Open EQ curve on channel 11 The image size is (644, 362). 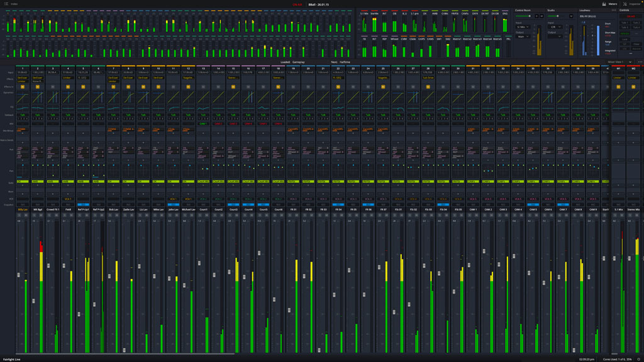click(174, 108)
